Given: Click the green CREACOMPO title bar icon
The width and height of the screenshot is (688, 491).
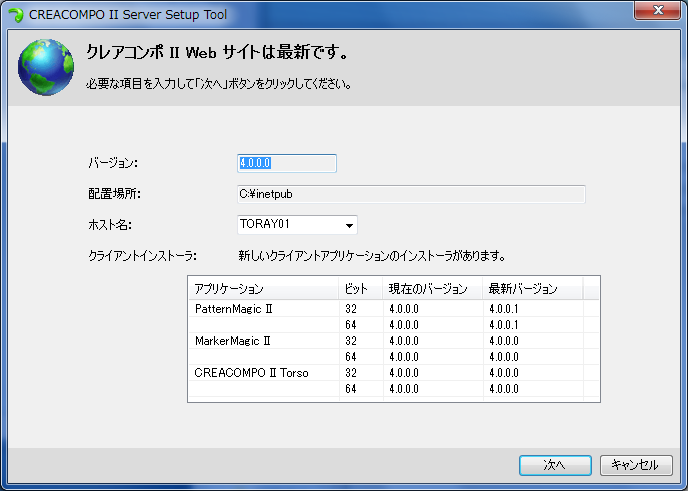Looking at the screenshot, I should [14, 14].
